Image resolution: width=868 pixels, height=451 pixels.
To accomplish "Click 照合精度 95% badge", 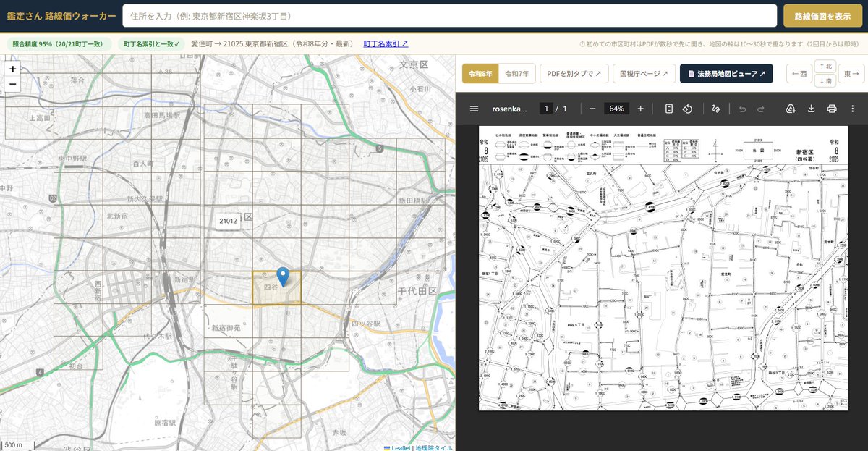I will (x=59, y=43).
